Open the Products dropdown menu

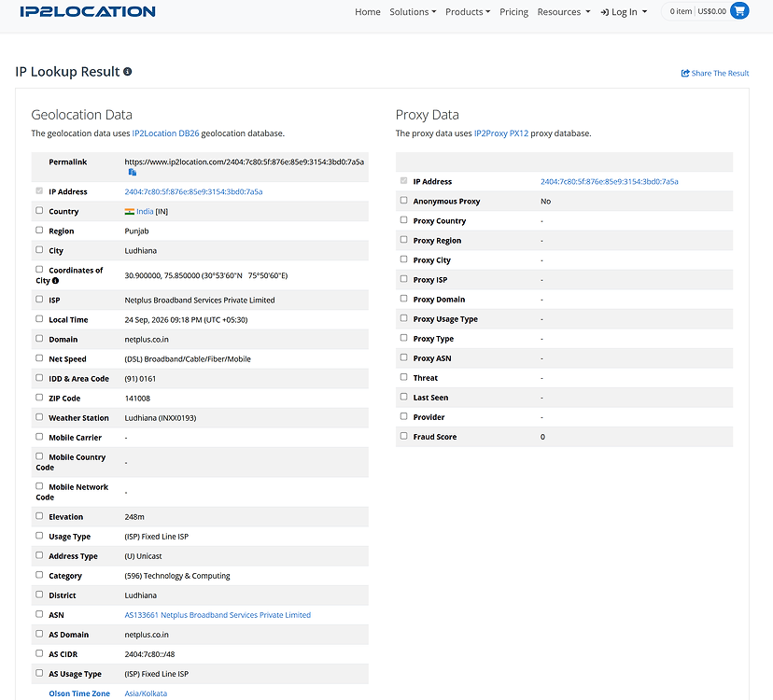468,12
